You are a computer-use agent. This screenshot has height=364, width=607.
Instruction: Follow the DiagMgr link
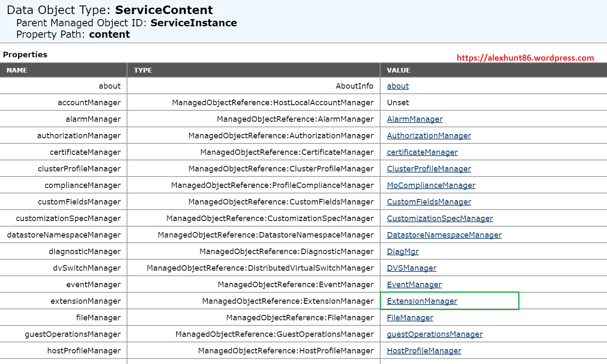click(x=403, y=252)
